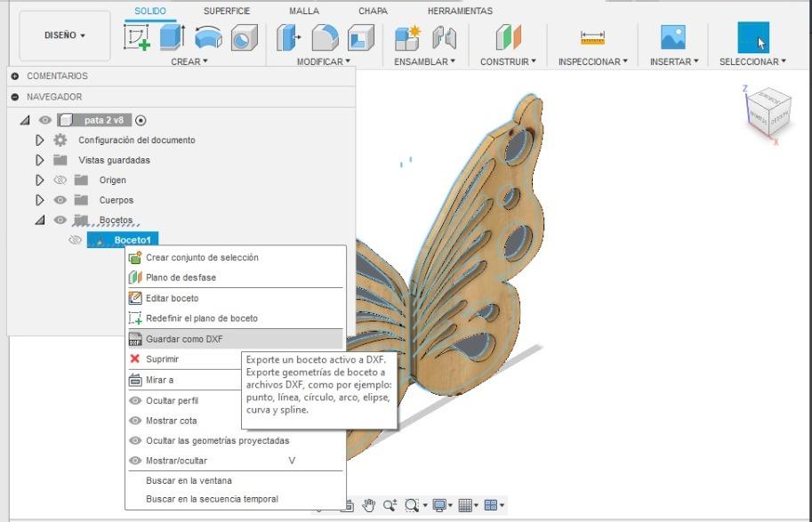Open the ENSAMBLAR dropdown menu

click(x=424, y=61)
